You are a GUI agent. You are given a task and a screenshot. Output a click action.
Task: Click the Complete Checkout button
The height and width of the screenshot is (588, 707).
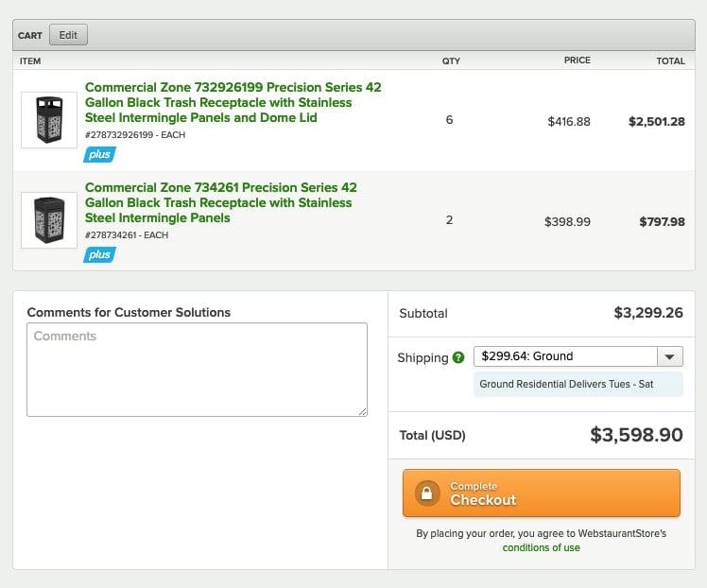pyautogui.click(x=541, y=493)
